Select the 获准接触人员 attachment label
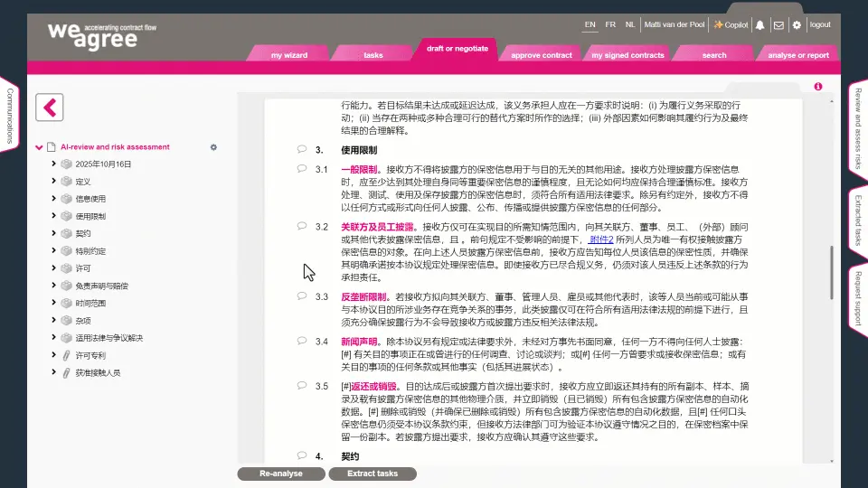This screenshot has height=488, width=868. click(x=98, y=373)
